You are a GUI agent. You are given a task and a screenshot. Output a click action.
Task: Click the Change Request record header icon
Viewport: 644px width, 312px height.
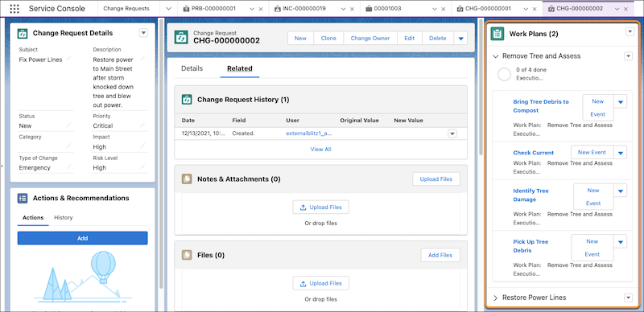(x=181, y=37)
